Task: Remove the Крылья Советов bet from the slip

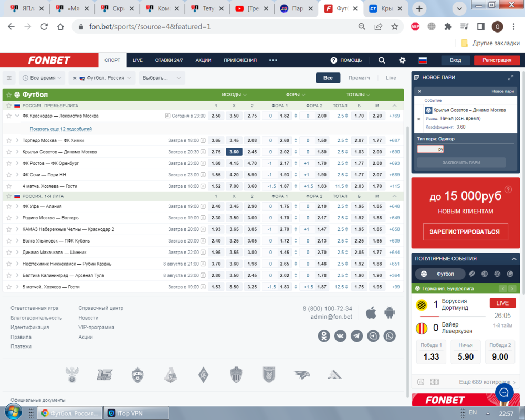Action: 418,119
